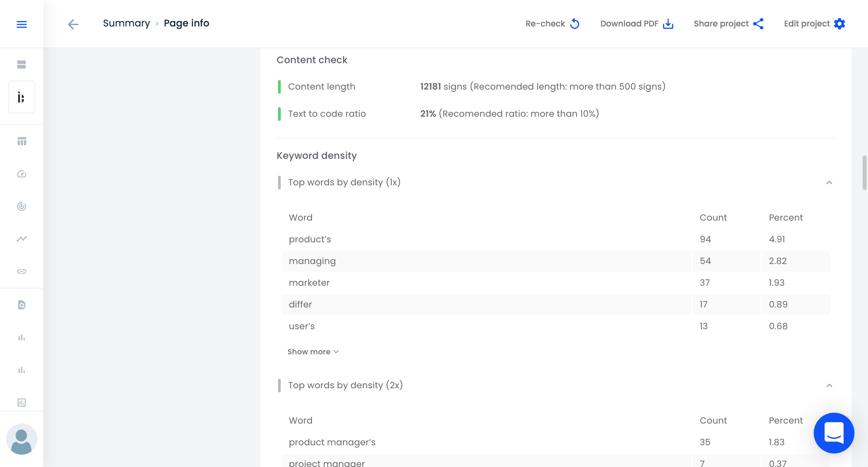This screenshot has height=467, width=868.
Task: Expand Show more words list
Action: pyautogui.click(x=313, y=352)
